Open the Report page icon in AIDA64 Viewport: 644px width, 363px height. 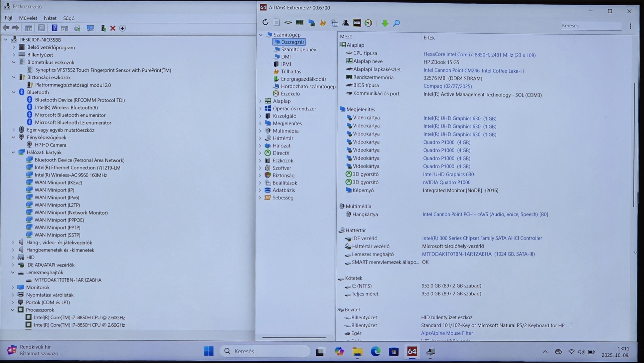277,23
